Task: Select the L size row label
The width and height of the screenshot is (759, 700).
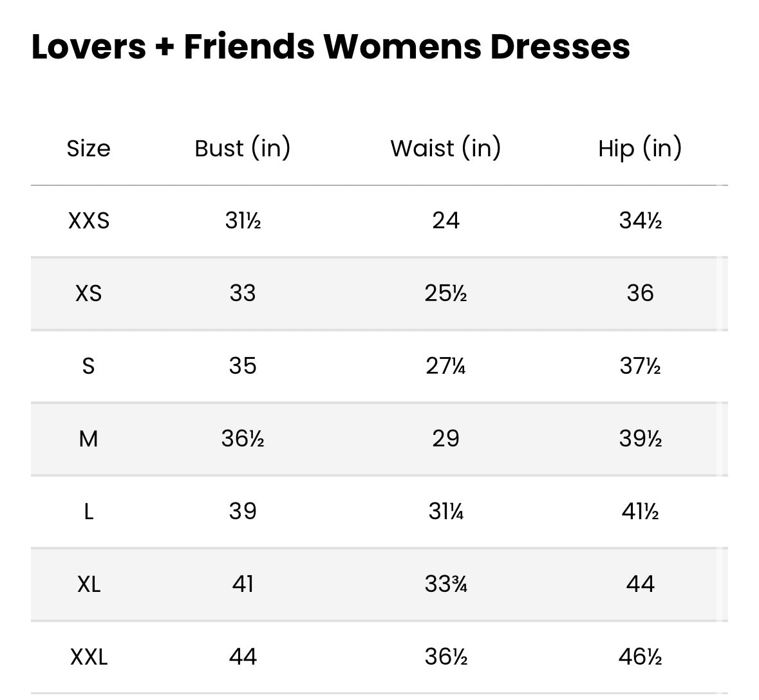Action: click(x=89, y=512)
